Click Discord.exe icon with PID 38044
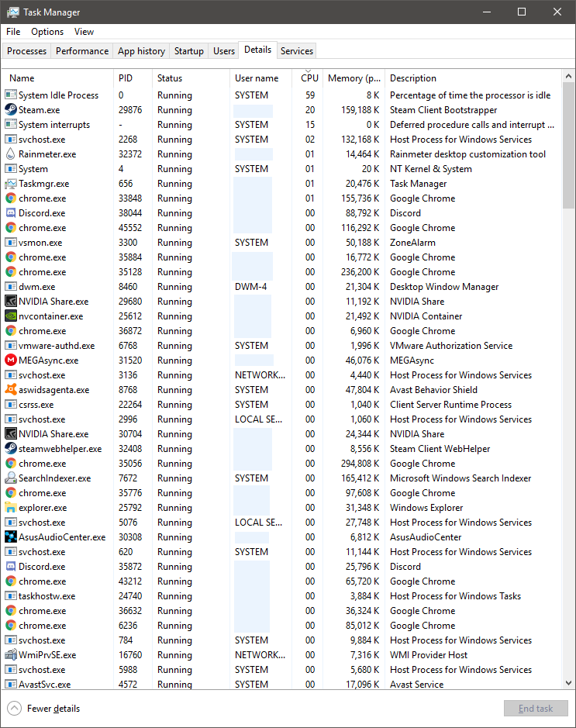This screenshot has width=576, height=728. click(11, 212)
